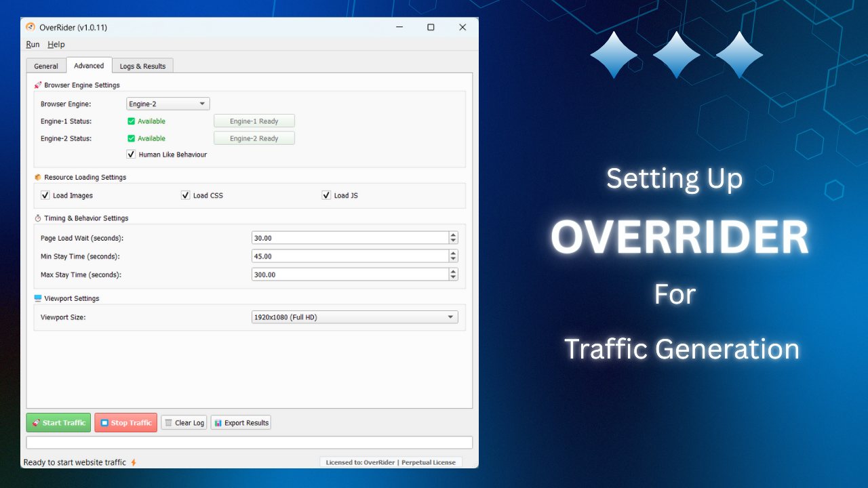Image resolution: width=868 pixels, height=488 pixels.
Task: Click the "Timing & Behavior Settings" heading text
Action: point(87,218)
